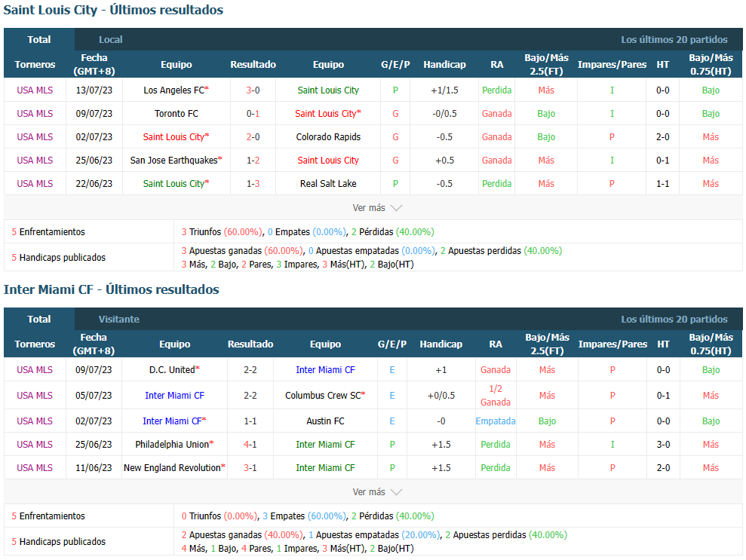Image resolution: width=746 pixels, height=560 pixels.
Task: Click the HT score 3-0 in Philadelphia Union row
Action: 663,444
